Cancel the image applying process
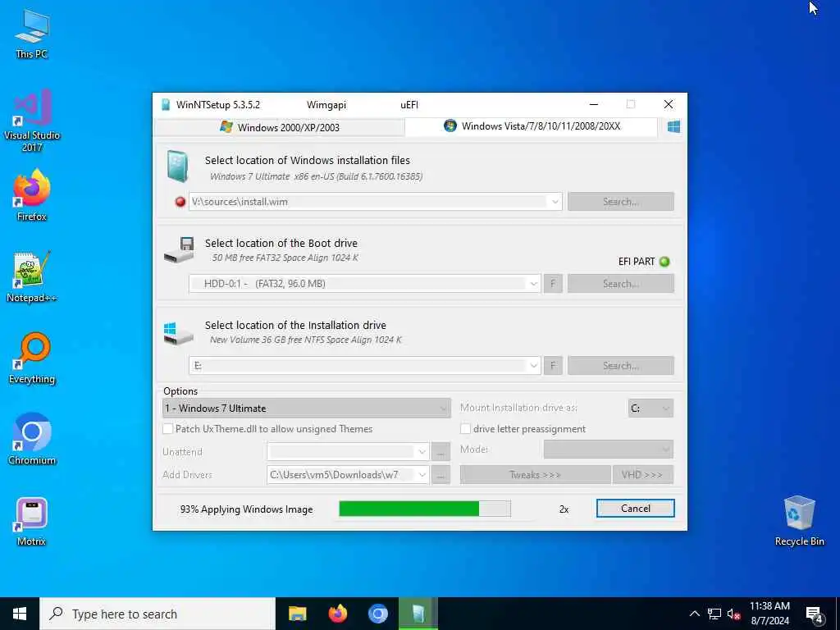The image size is (840, 630). pyautogui.click(x=636, y=509)
